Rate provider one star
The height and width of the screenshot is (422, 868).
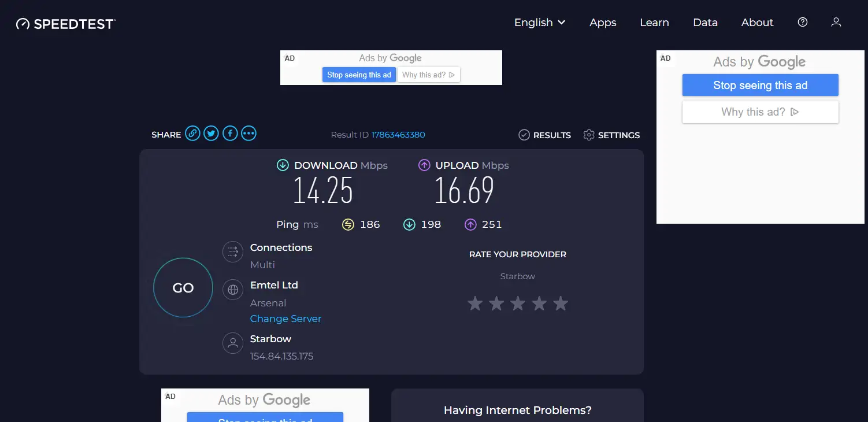pos(475,303)
